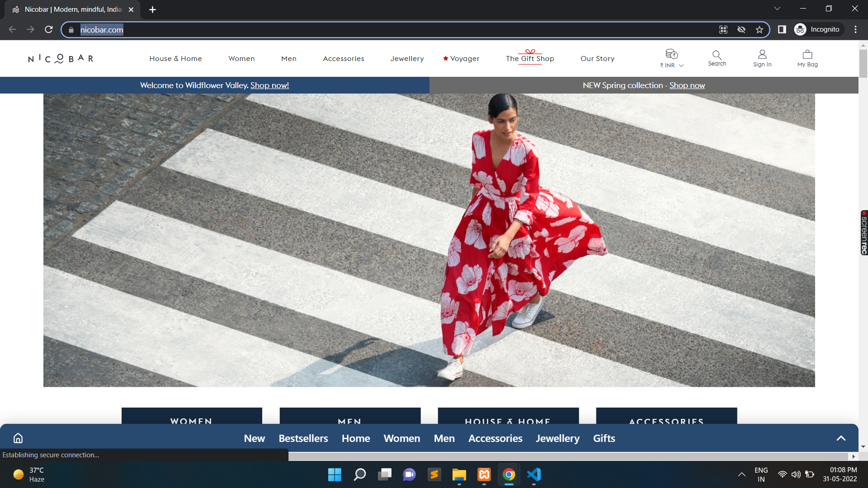Open Visual Studio Code from taskbar
Viewport: 868px width, 488px height.
[534, 474]
